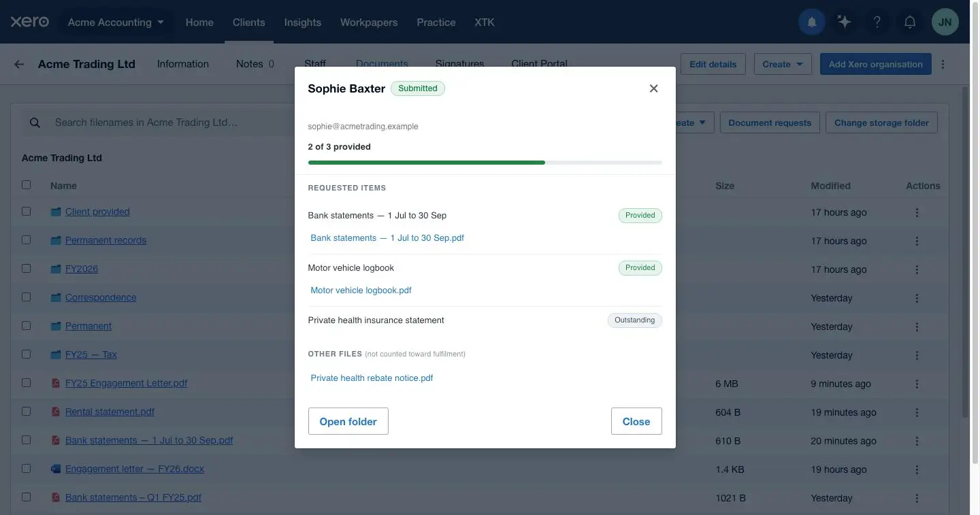Open the Notes client tab
Screen dimensions: 980x515
click(x=255, y=64)
